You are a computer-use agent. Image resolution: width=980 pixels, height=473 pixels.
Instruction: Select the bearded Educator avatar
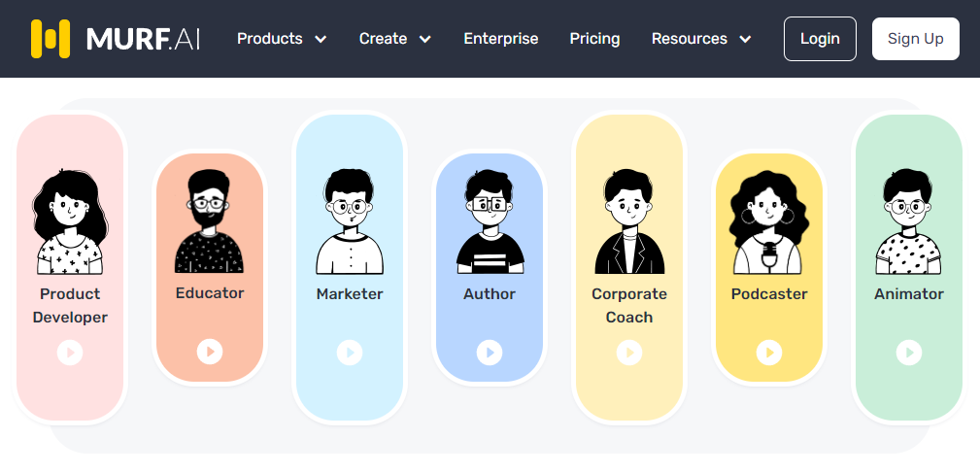210,221
